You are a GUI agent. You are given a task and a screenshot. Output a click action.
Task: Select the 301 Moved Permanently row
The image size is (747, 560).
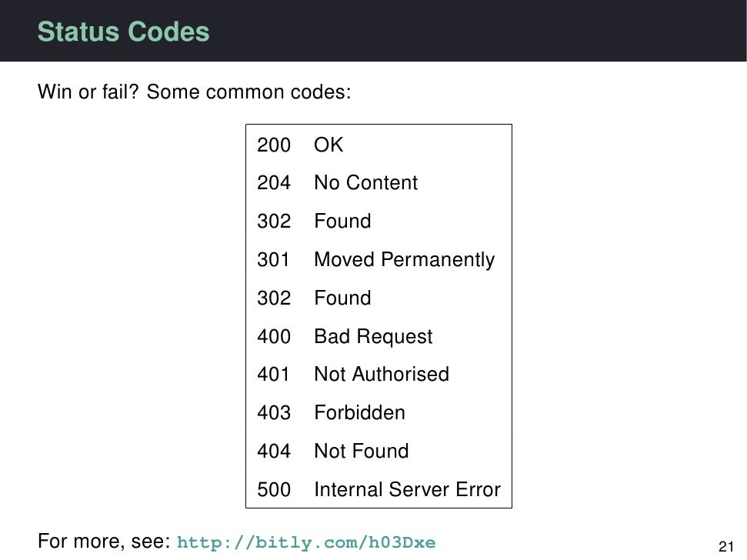[379, 259]
